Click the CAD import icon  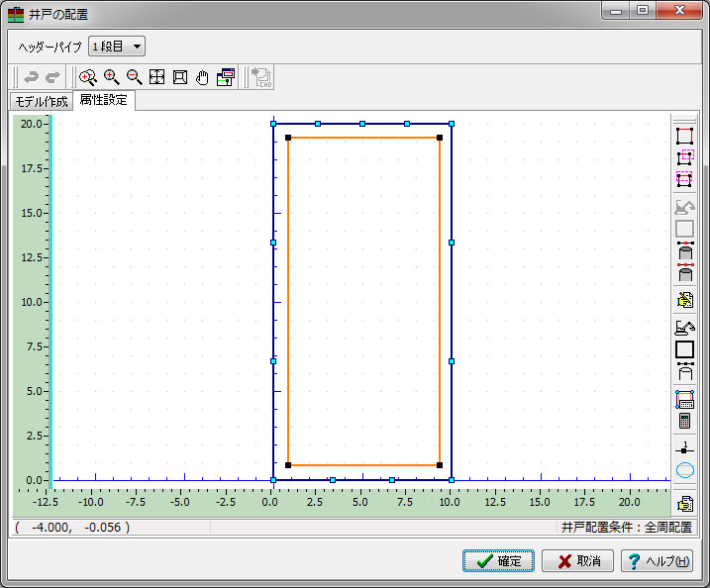point(261,77)
